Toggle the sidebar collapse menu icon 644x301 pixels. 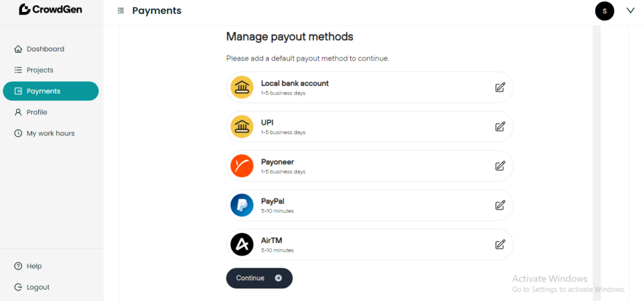(121, 11)
